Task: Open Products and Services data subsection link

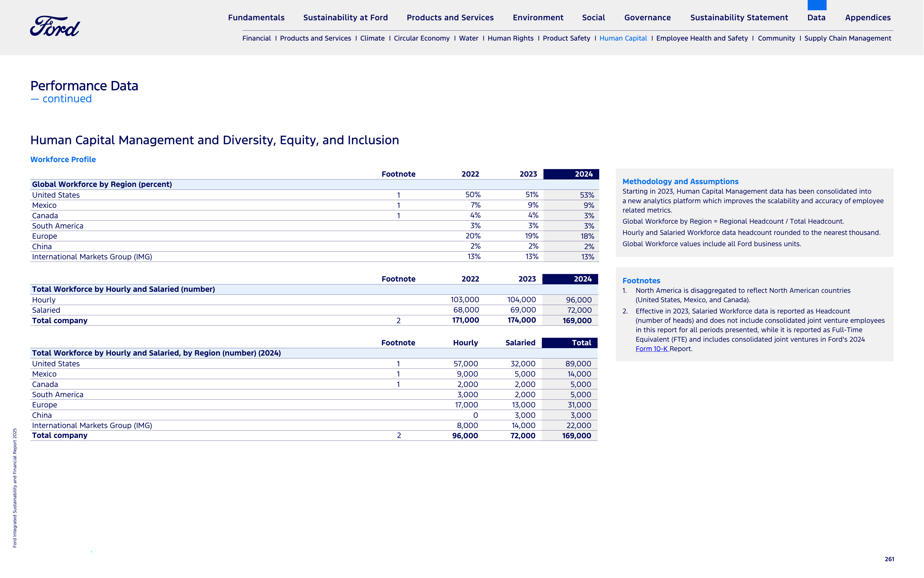Action: [315, 38]
